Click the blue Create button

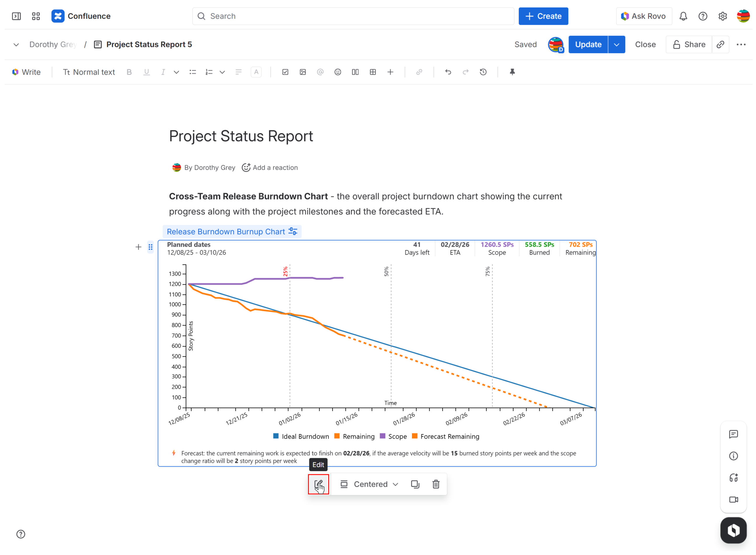pos(543,16)
